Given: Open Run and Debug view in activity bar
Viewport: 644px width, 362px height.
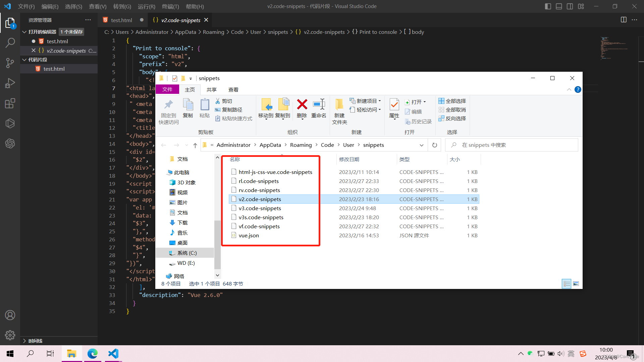Looking at the screenshot, I should point(10,83).
